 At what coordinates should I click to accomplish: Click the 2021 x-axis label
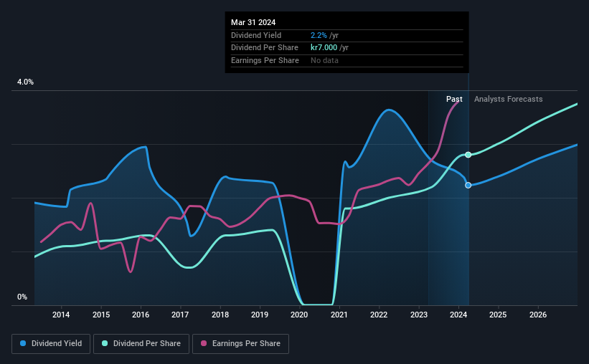click(x=339, y=315)
